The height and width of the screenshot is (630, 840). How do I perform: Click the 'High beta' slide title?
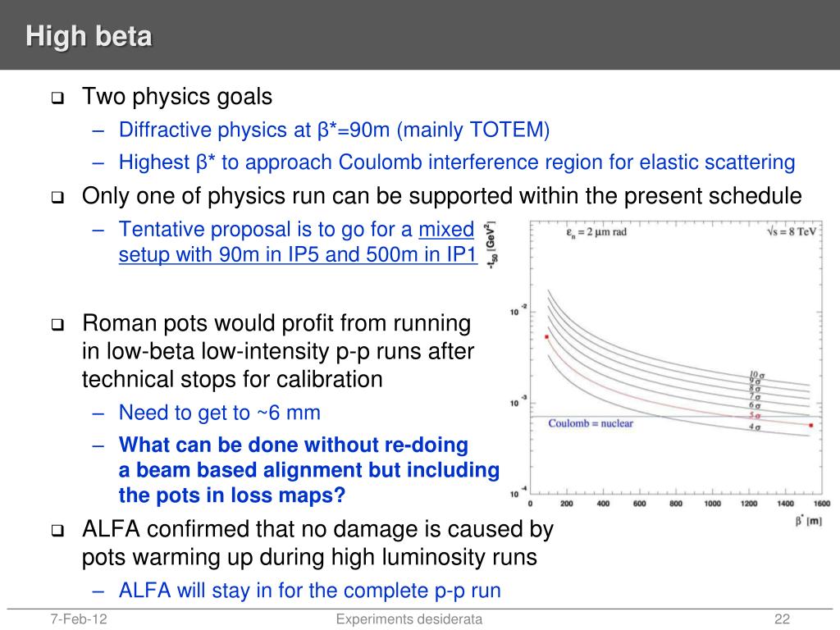[89, 36]
